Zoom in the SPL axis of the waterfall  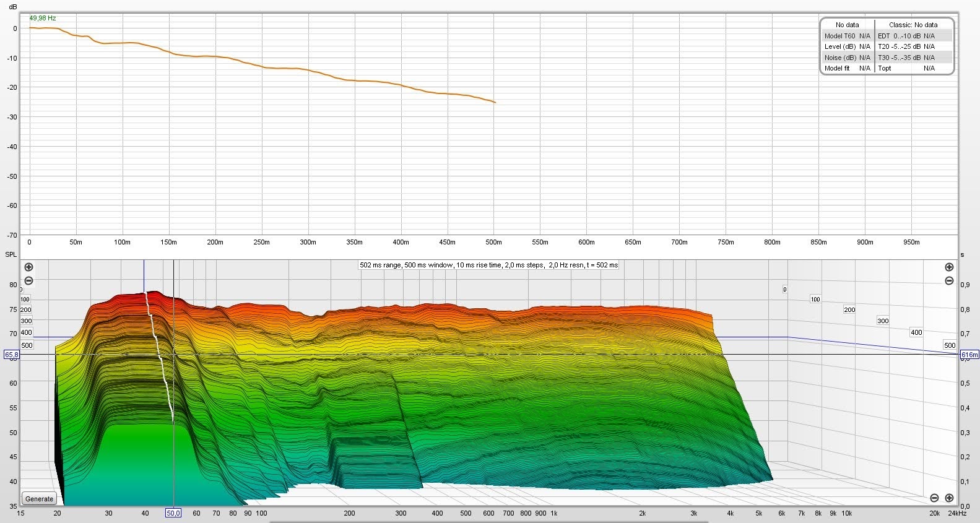click(28, 267)
